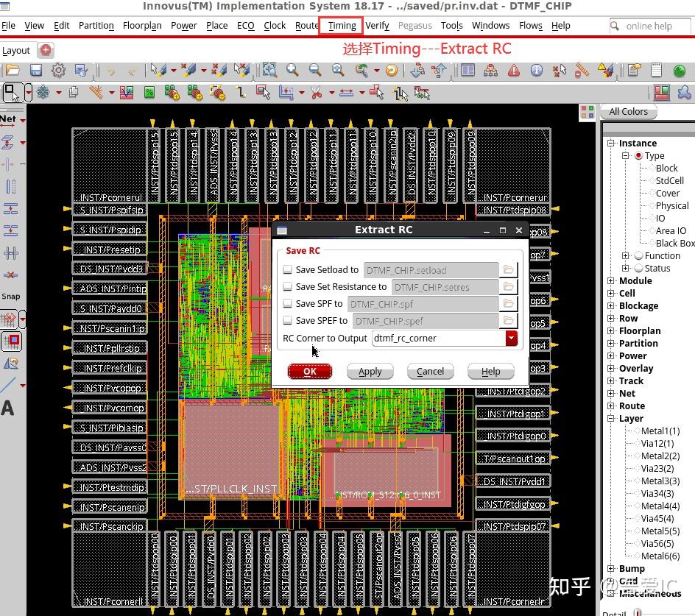This screenshot has height=616, width=695.
Task: Click the zoom out magnifier icon
Action: 315,71
